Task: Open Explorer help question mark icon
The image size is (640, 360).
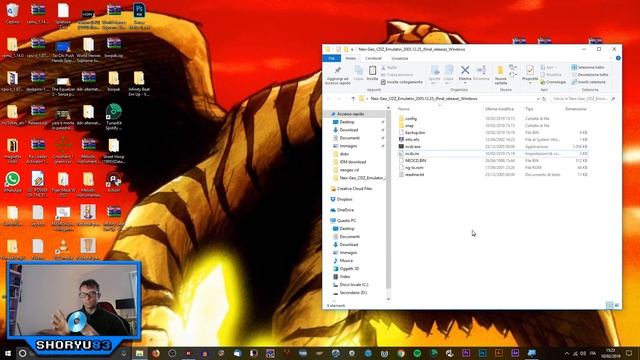Action: [x=618, y=58]
